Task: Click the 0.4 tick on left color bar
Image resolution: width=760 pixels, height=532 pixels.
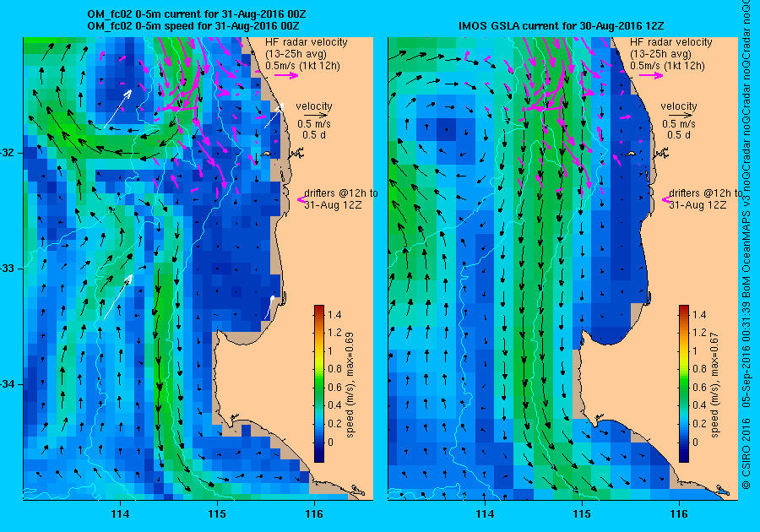Action: [334, 405]
